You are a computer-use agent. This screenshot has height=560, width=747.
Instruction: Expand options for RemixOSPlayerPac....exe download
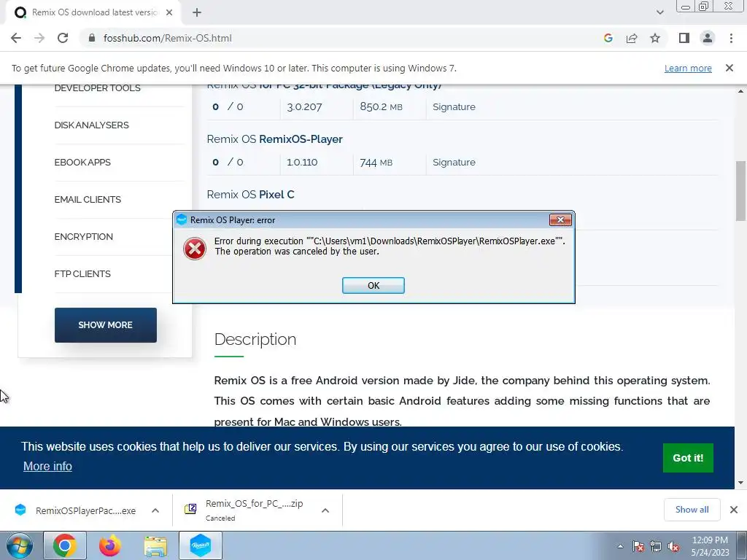pos(155,510)
